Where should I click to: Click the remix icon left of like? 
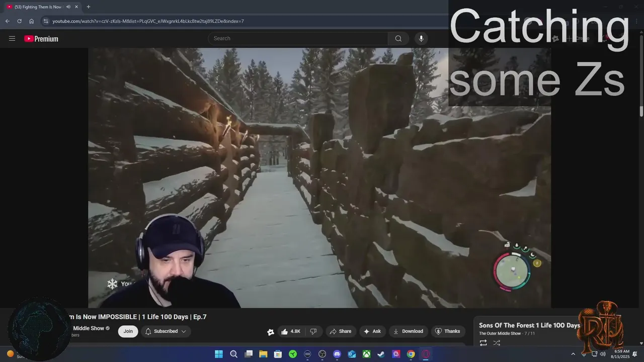(x=271, y=332)
